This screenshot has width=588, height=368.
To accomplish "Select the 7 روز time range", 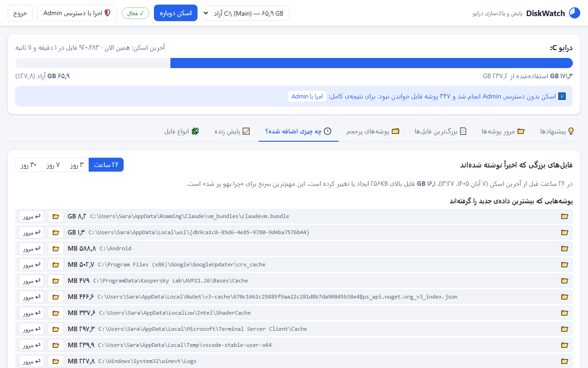I will [53, 165].
